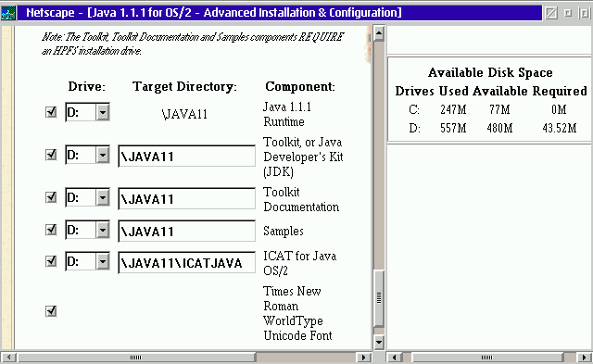Screen dimensions: 593x364
Task: Open the Netscape system menu icon
Action: coord(8,13)
